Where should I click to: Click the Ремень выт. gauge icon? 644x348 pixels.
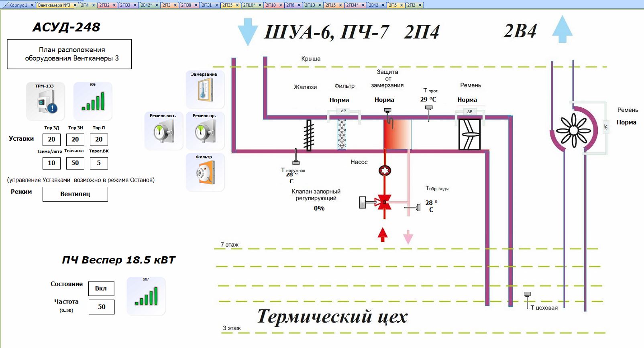click(163, 131)
